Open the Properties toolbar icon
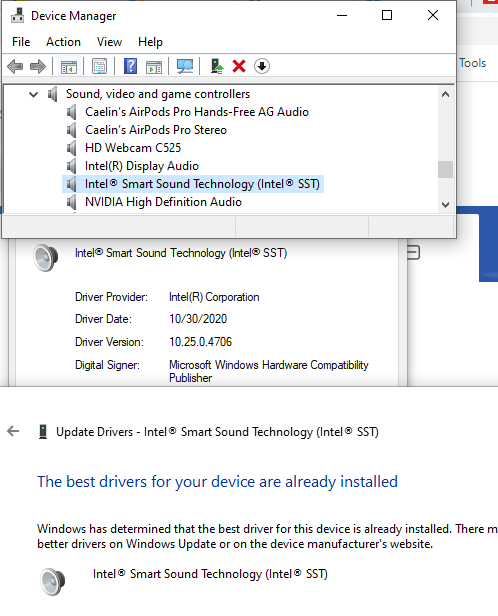Viewport: 498px width, 616px height. 99,66
